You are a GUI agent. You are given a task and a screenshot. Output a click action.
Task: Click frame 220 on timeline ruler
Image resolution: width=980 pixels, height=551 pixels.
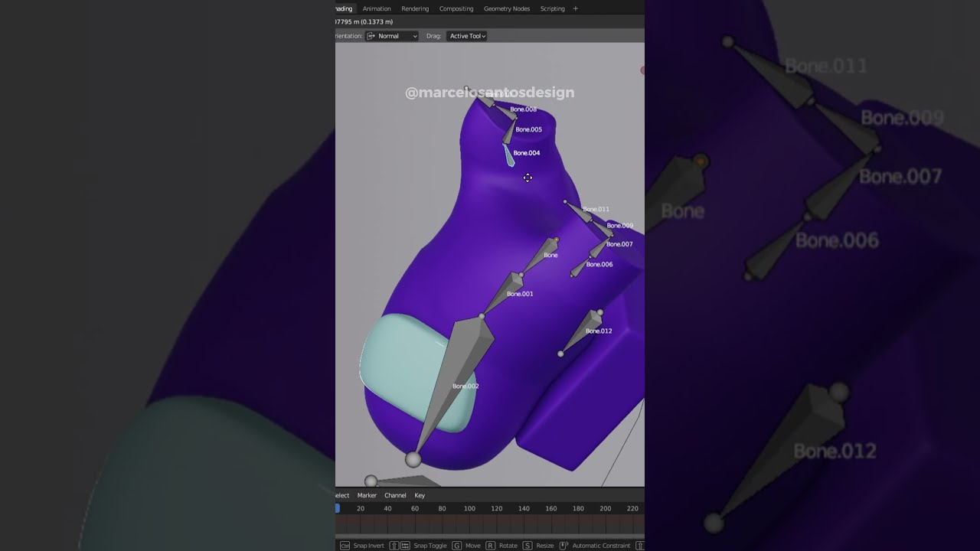632,508
